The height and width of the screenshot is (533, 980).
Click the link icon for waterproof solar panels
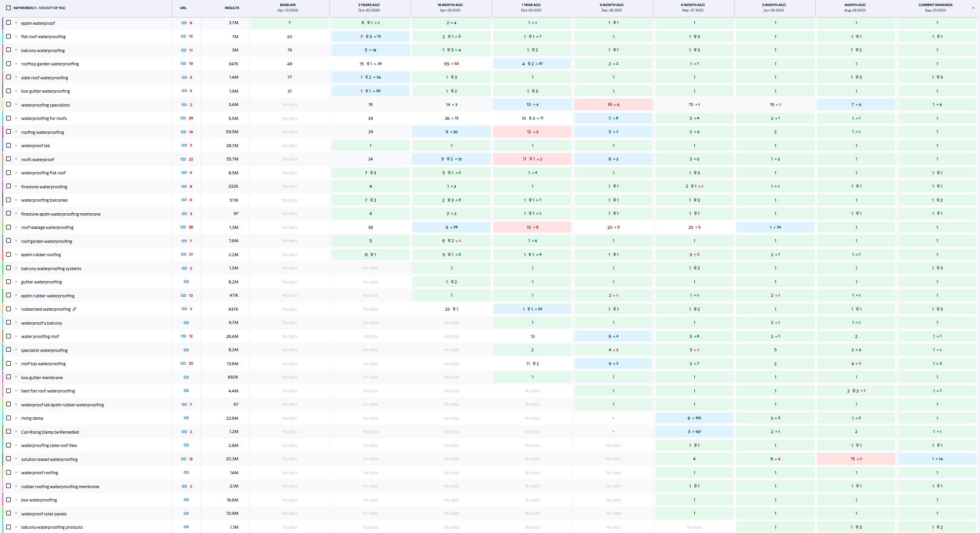pos(186,514)
